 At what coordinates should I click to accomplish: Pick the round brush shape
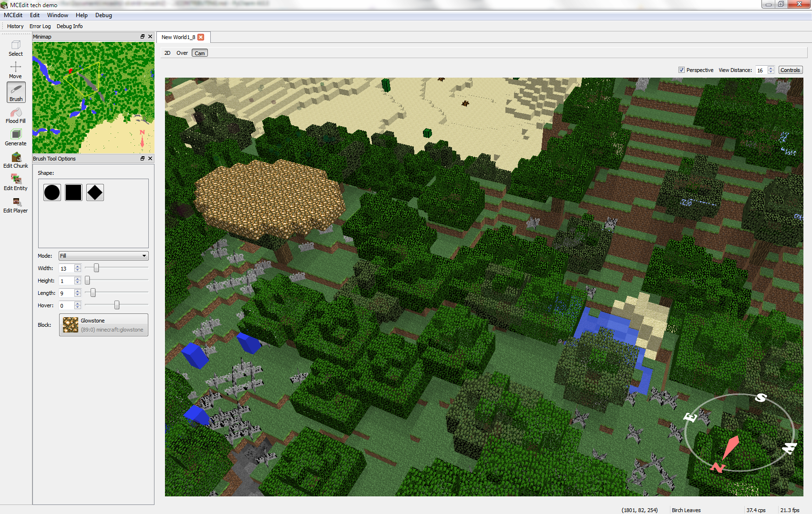(52, 192)
